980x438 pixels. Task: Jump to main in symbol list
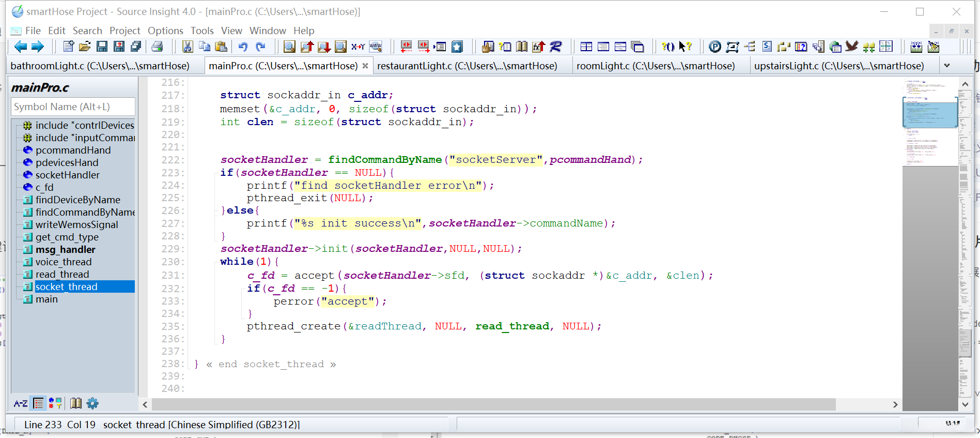click(46, 299)
